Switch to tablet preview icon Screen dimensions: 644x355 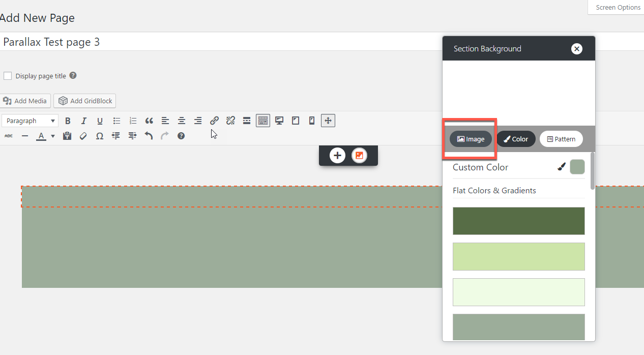point(296,121)
